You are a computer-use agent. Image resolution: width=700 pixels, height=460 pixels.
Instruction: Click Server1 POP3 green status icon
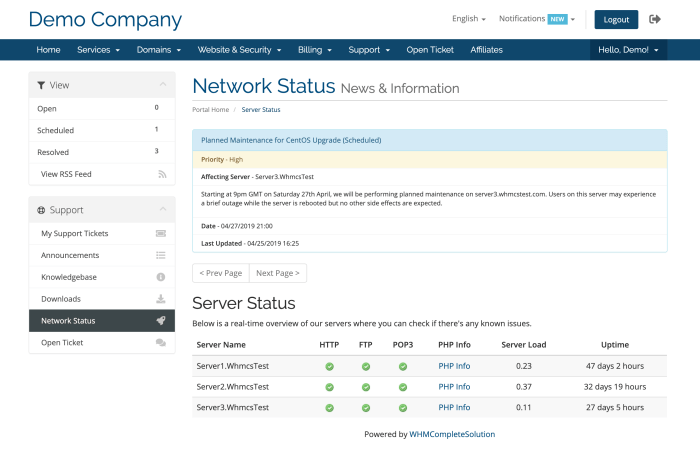(x=403, y=367)
